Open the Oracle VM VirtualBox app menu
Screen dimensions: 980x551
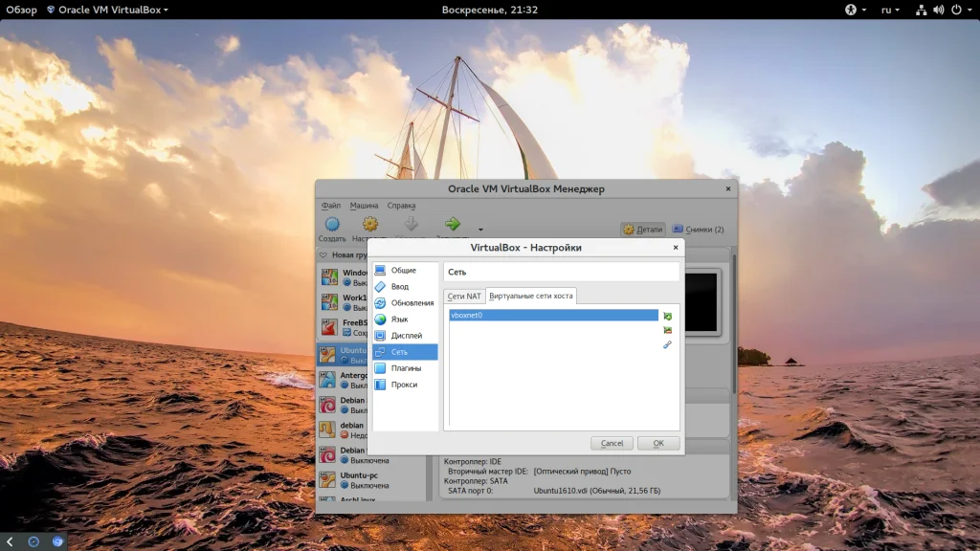[111, 10]
